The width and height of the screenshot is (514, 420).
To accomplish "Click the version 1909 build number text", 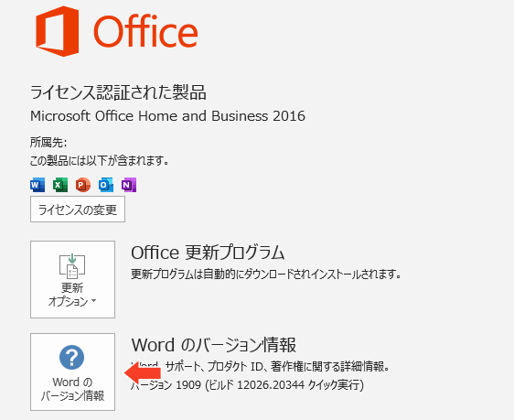I will [247, 384].
